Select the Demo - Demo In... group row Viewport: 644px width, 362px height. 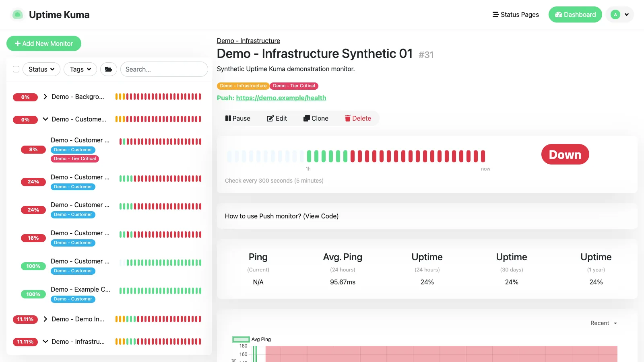109,319
